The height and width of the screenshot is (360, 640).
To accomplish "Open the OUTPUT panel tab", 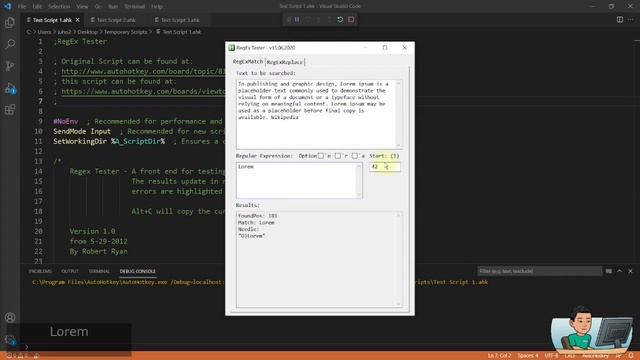I will tap(70, 271).
